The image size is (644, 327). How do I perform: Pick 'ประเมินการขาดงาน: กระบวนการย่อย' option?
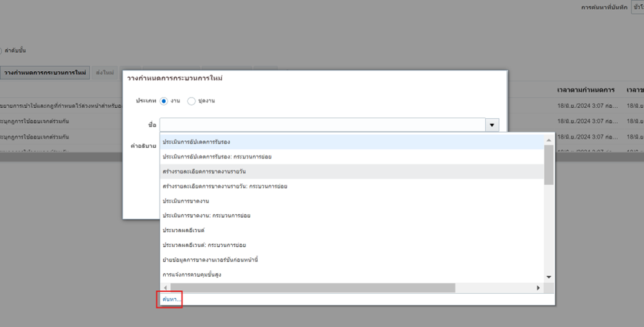206,216
